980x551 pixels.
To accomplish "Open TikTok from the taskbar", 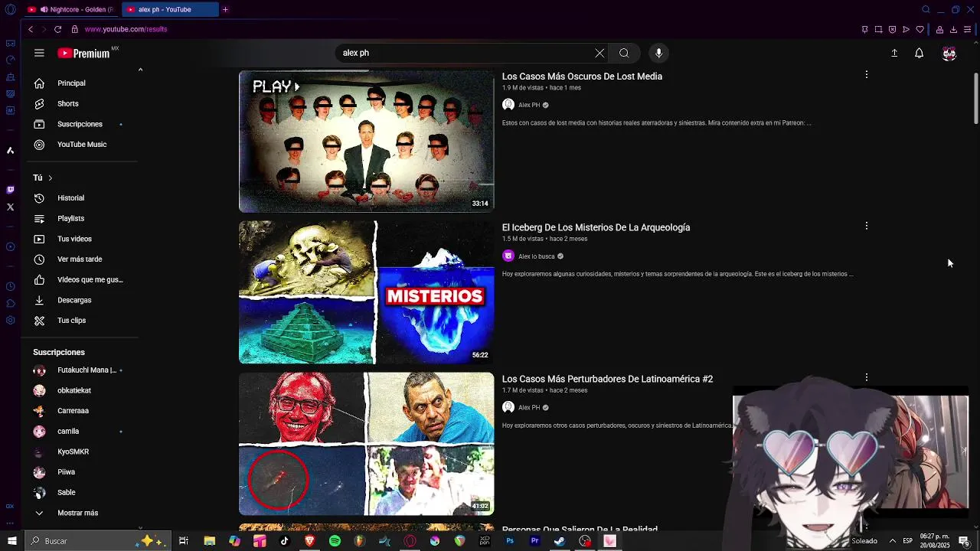I will (x=285, y=541).
